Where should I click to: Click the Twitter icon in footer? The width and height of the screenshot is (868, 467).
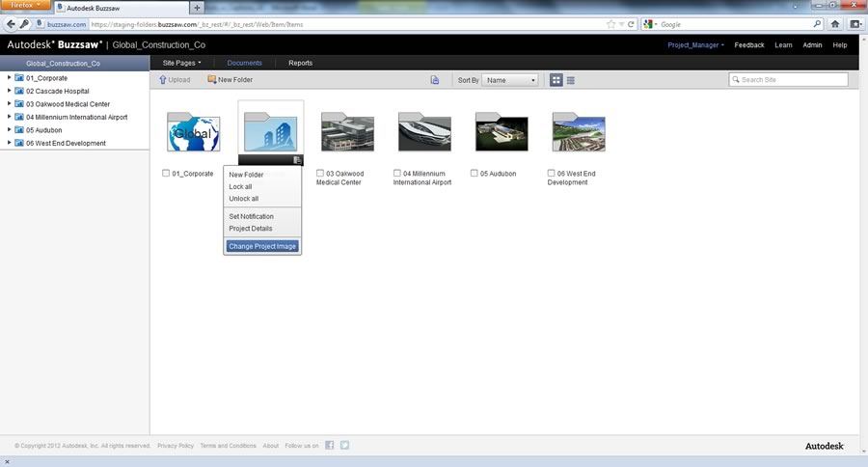click(x=344, y=445)
